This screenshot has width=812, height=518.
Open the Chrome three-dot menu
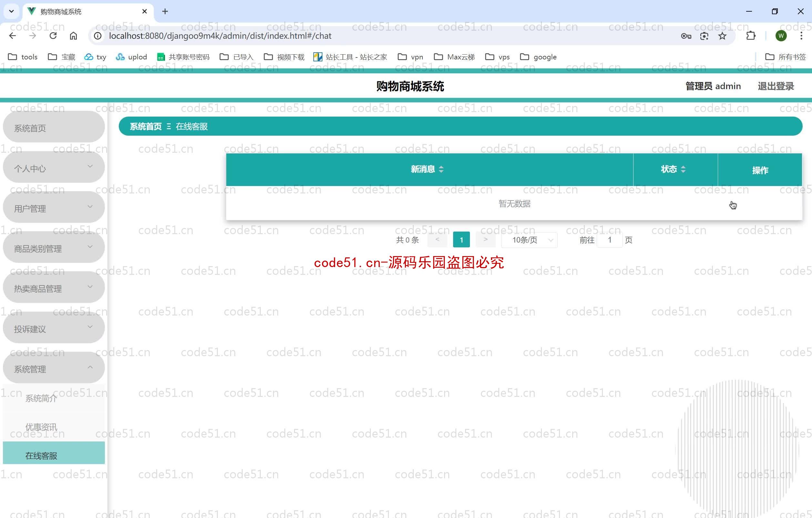click(801, 36)
